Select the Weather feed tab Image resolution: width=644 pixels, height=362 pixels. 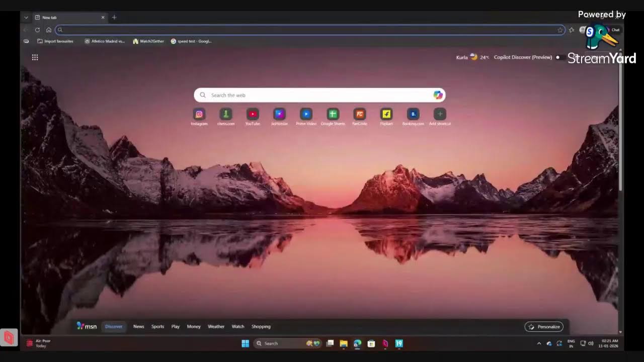pos(216,326)
